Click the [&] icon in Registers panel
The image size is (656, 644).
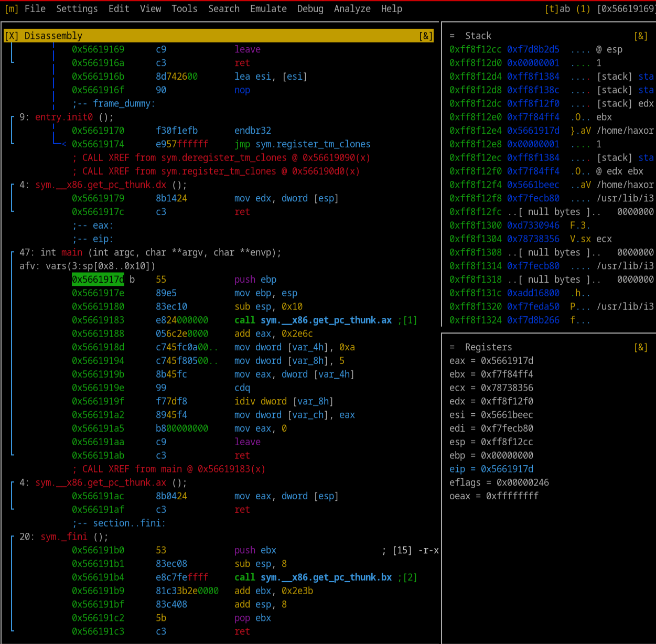point(640,347)
